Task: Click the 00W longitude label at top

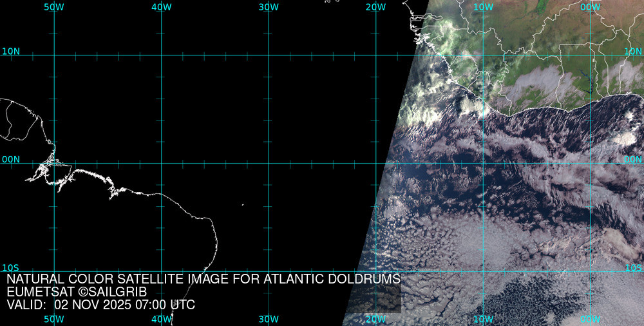Action: pyautogui.click(x=590, y=6)
